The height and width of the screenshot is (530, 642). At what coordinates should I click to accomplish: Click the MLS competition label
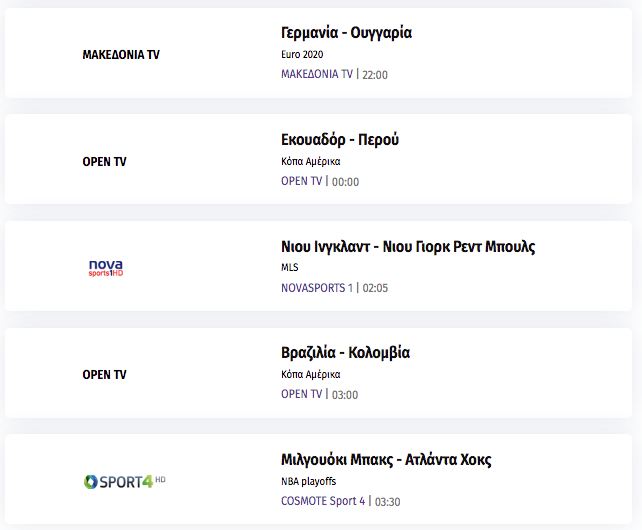pos(290,267)
